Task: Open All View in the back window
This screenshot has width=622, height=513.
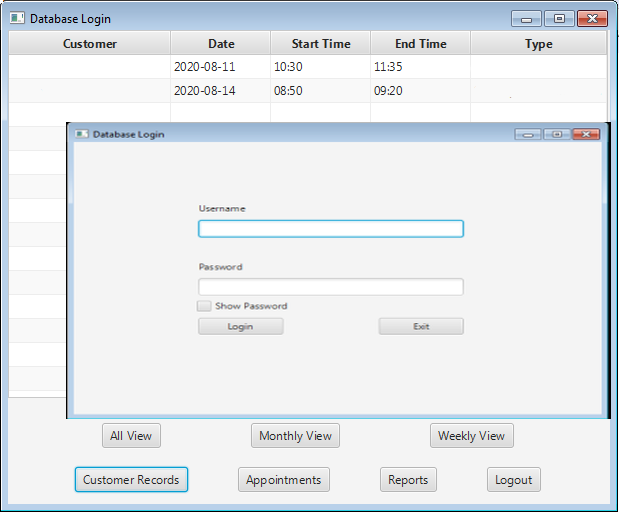Action: point(131,436)
